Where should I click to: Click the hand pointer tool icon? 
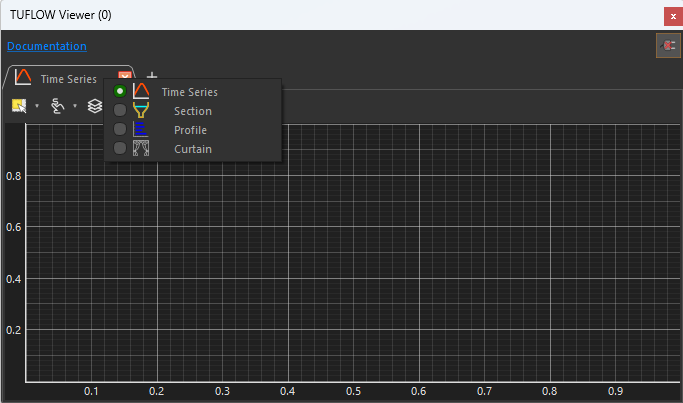[58, 105]
